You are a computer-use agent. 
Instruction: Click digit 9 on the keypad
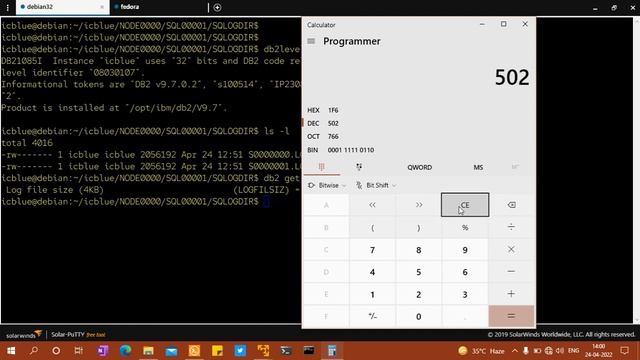(465, 249)
